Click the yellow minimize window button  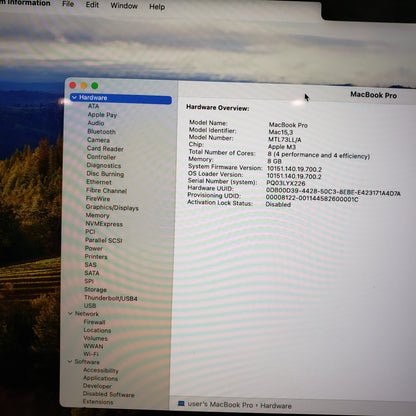pos(84,85)
